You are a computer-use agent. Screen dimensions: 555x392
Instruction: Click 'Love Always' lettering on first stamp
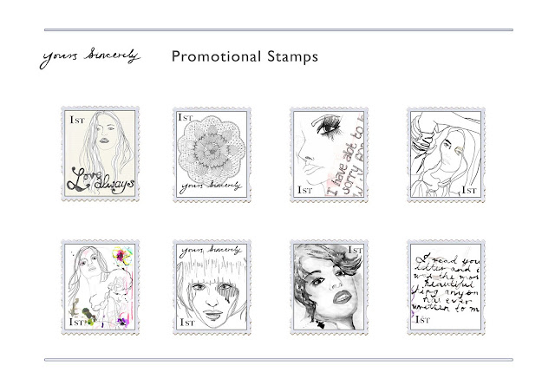(101, 180)
